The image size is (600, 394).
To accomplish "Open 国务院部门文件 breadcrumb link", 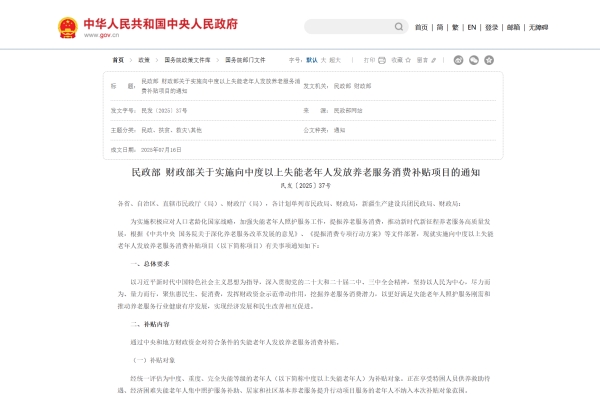I will point(245,60).
